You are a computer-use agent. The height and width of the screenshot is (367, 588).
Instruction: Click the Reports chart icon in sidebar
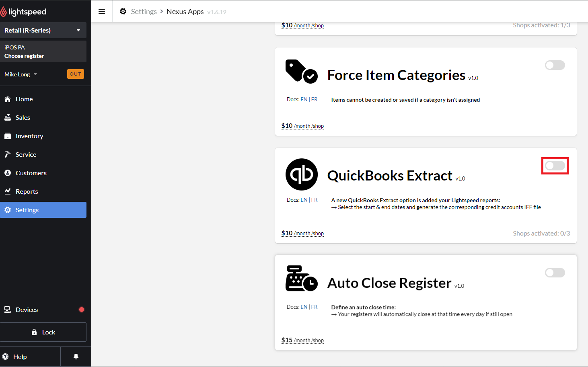tap(7, 191)
